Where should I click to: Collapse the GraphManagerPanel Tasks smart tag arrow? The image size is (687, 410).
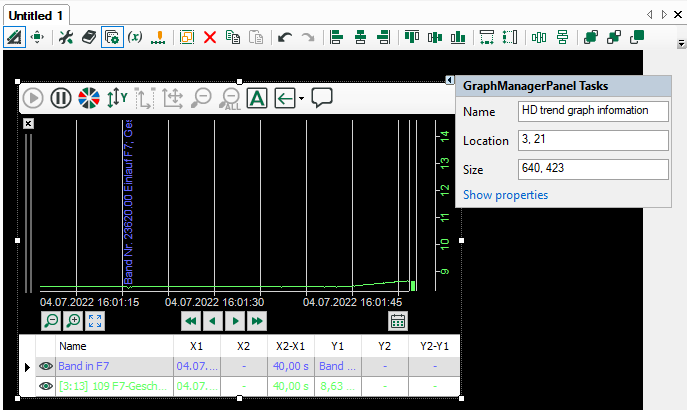449,80
